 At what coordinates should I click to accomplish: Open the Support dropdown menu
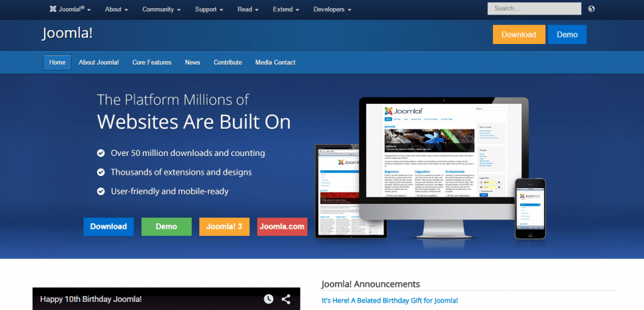(x=209, y=9)
